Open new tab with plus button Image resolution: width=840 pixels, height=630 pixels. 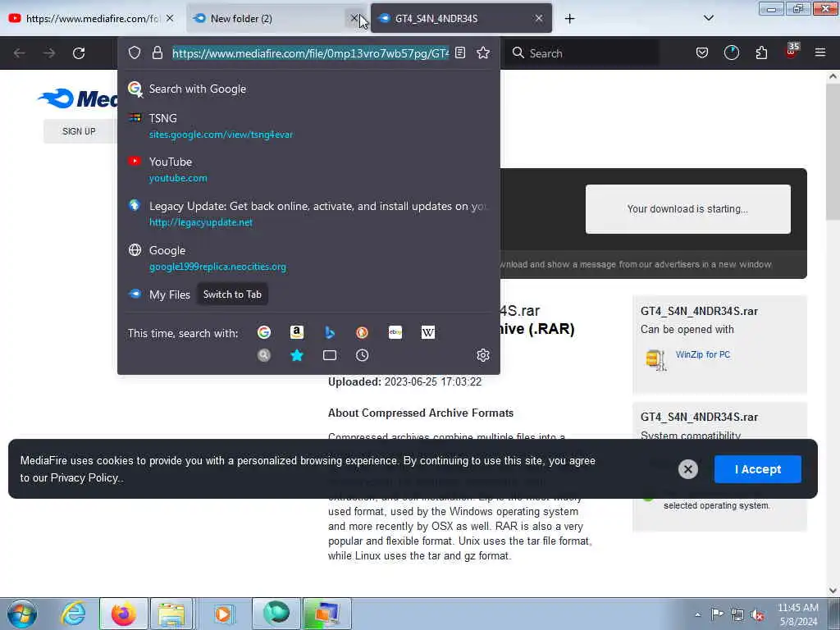click(569, 18)
